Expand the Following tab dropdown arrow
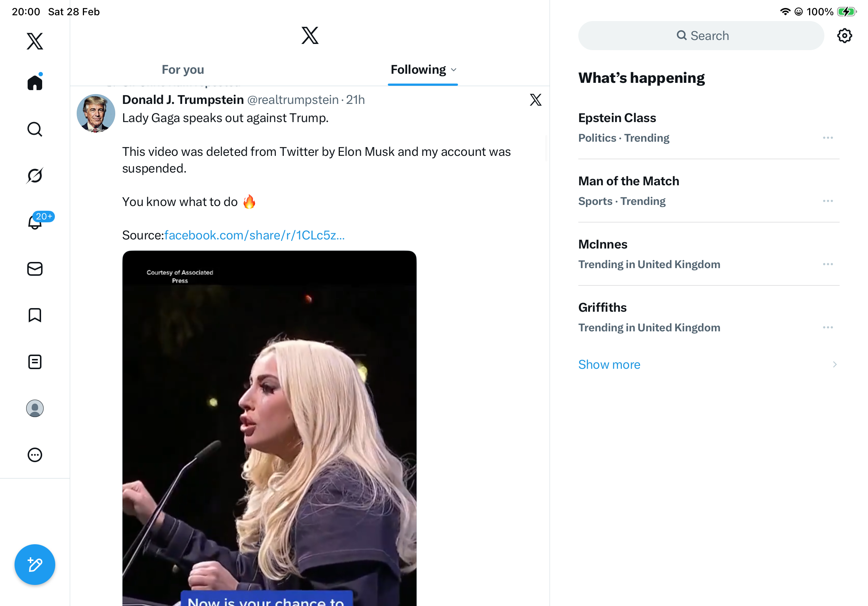 [x=454, y=70]
